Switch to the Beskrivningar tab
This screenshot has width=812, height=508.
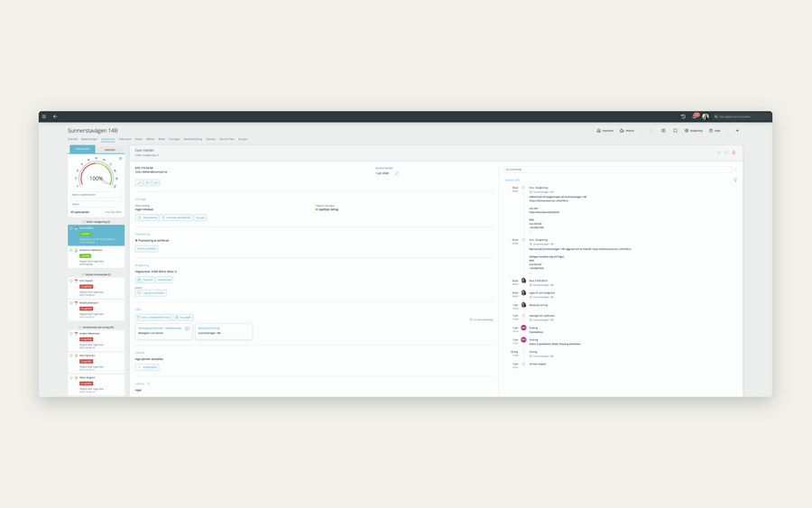click(x=89, y=139)
